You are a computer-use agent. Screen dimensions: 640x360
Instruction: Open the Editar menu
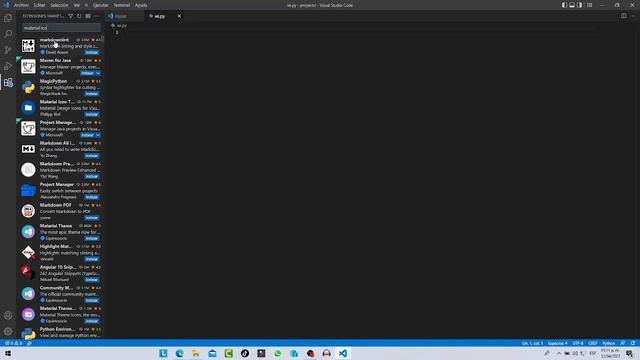point(39,5)
